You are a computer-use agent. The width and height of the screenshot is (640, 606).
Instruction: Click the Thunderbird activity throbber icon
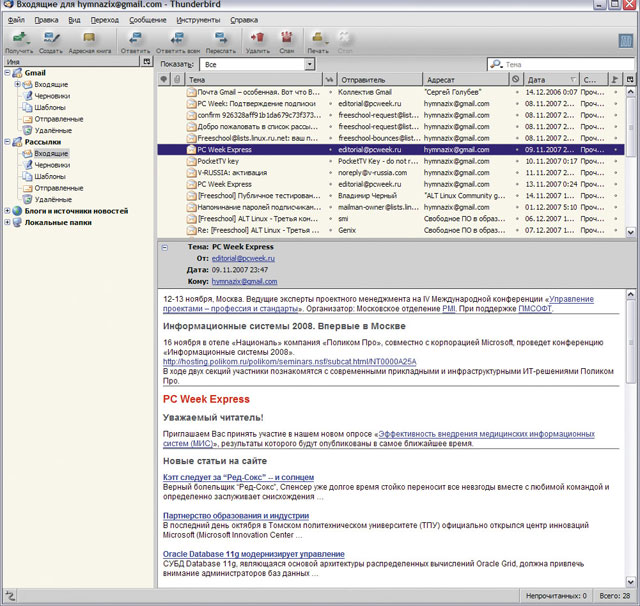626,41
